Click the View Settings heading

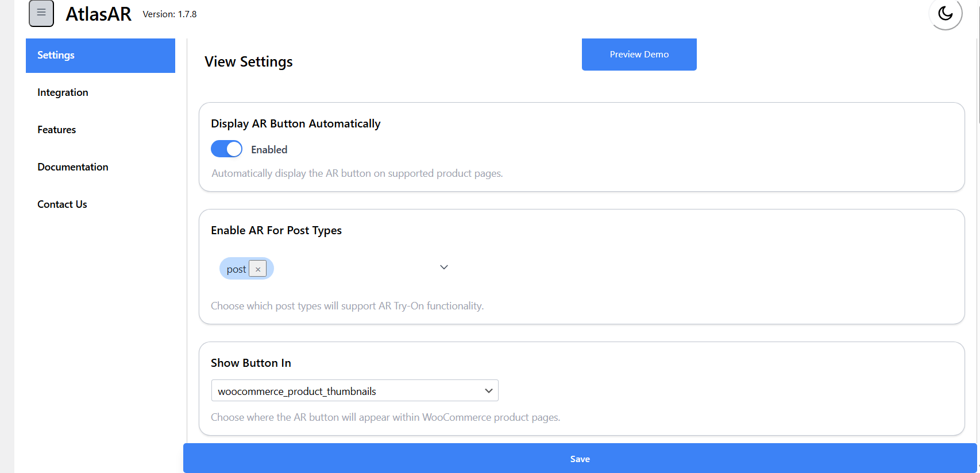[x=249, y=61]
